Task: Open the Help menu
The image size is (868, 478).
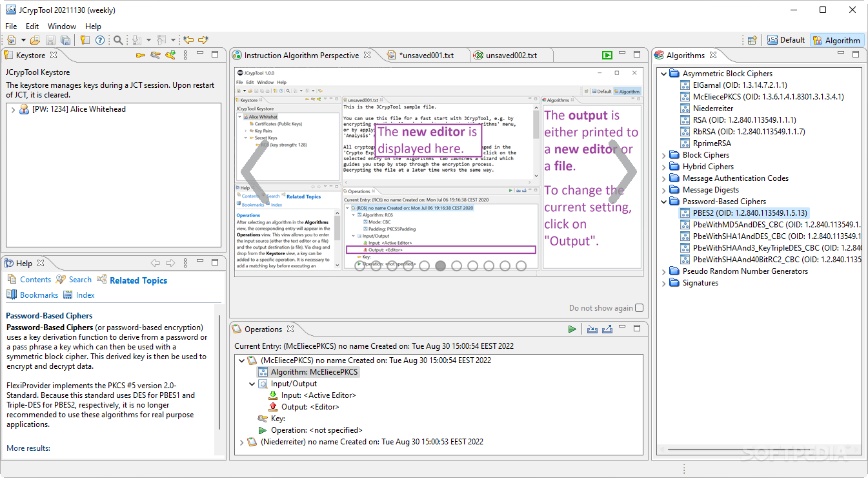Action: click(x=93, y=26)
